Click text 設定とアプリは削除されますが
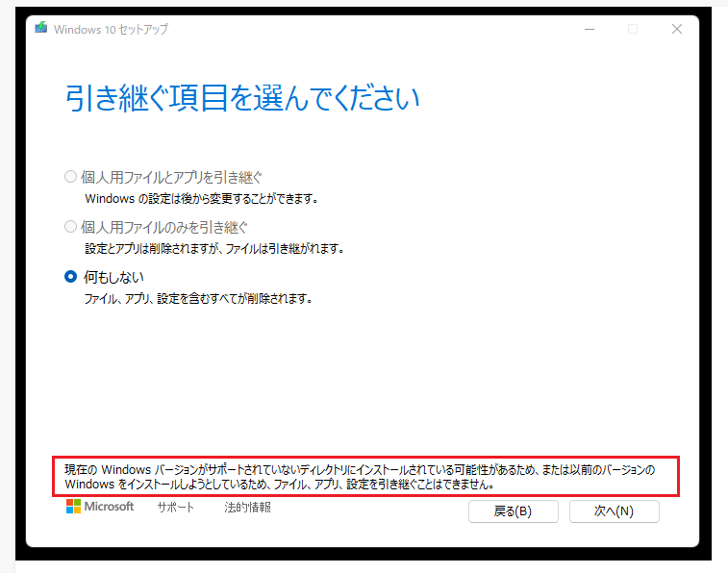The image size is (728, 573). click(151, 249)
